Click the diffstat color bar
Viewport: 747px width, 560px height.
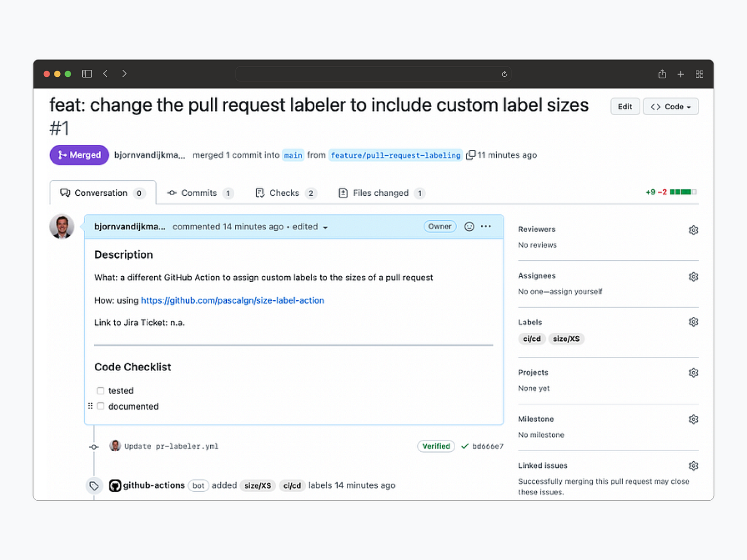click(684, 192)
